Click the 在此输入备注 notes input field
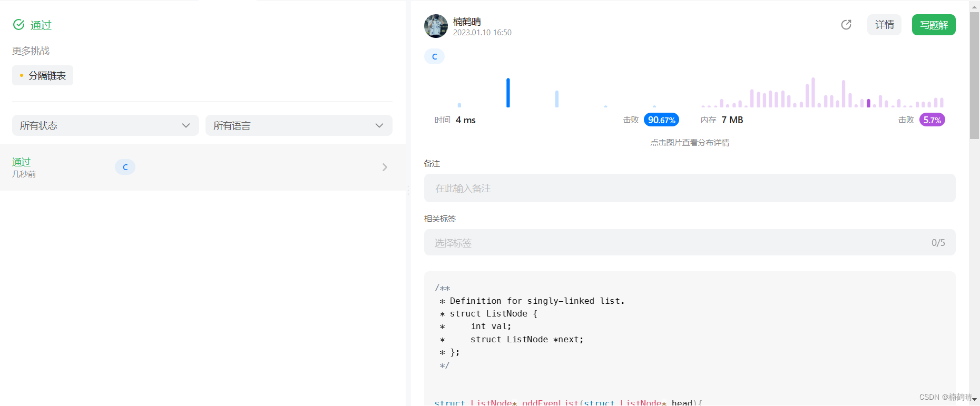980x406 pixels. point(690,188)
